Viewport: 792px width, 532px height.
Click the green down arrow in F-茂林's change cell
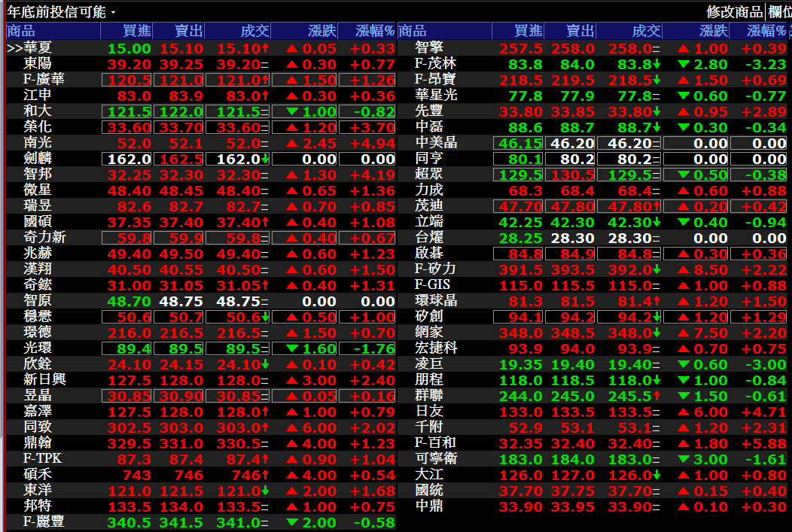click(x=684, y=65)
